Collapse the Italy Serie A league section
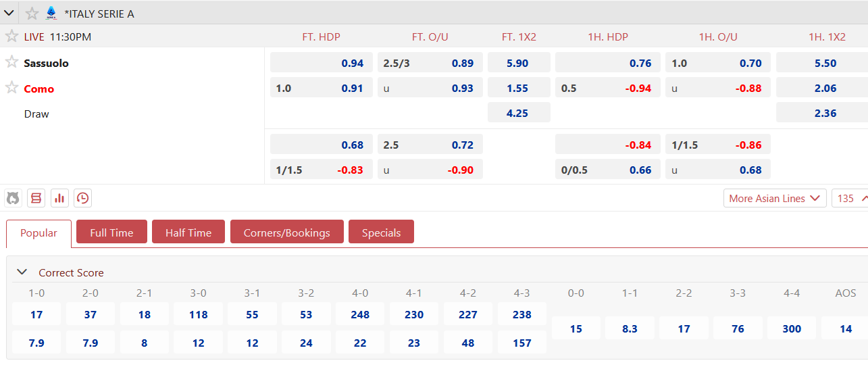Viewport: 868px width, 367px height. tap(9, 13)
